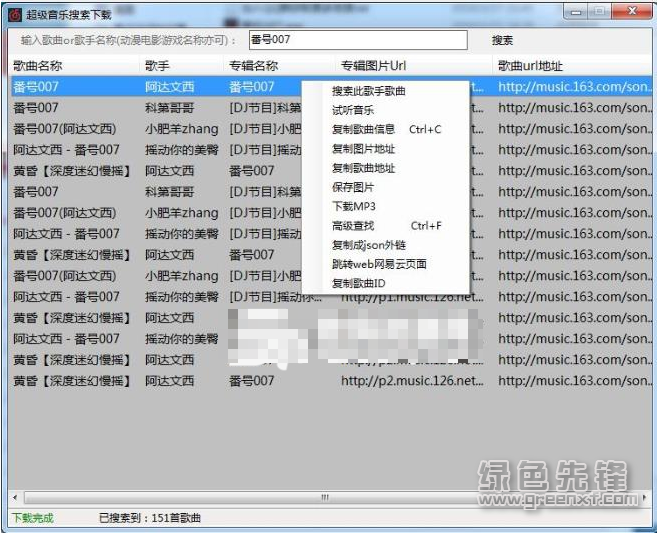Click last row's 黄昏【深度迷幻慢摇】 song name

tap(72, 381)
